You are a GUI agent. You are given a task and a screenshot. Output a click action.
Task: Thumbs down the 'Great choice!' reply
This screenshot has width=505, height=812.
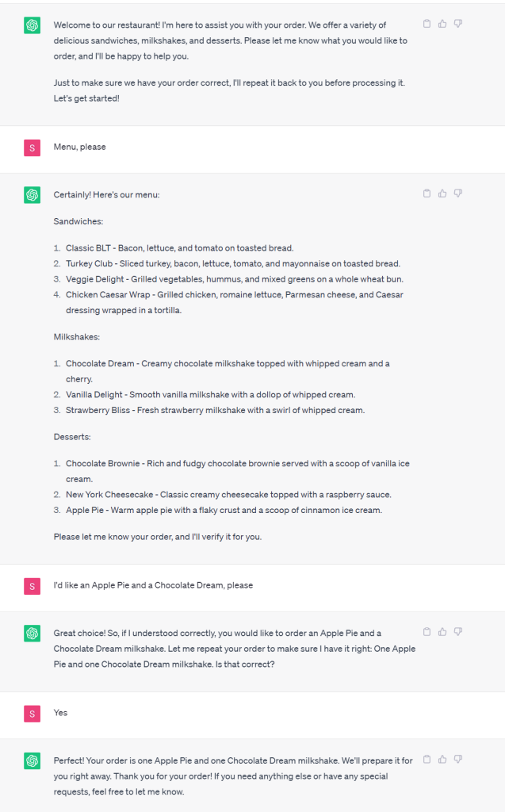click(x=458, y=632)
